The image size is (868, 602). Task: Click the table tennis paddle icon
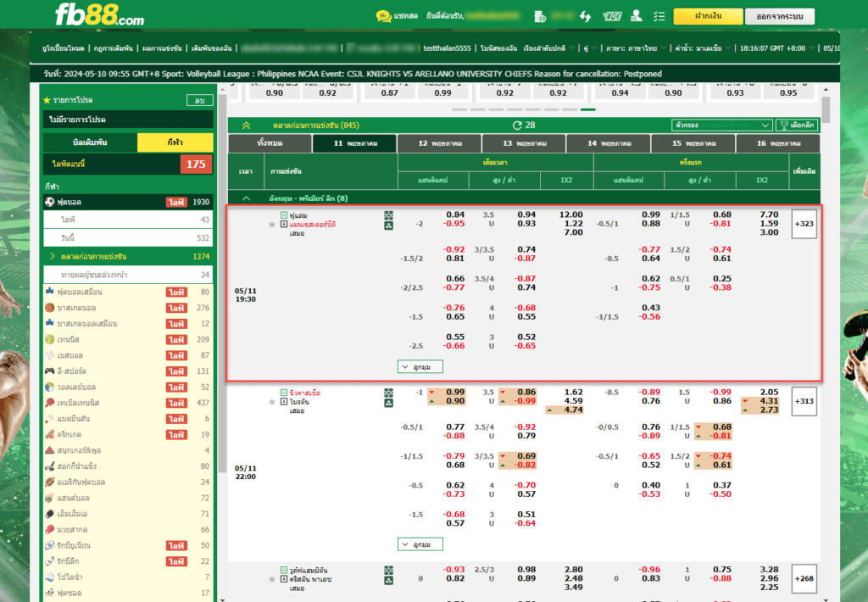(x=50, y=403)
